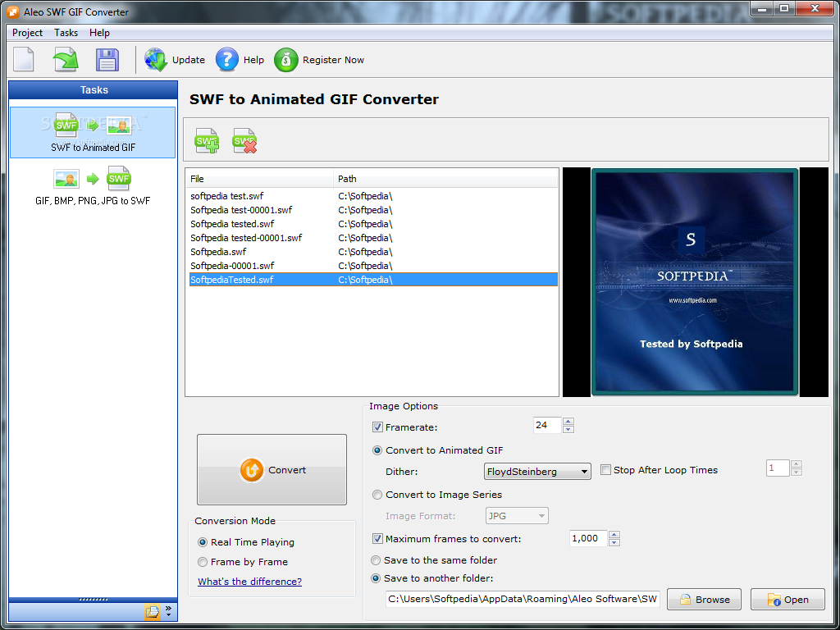Image resolution: width=840 pixels, height=630 pixels.
Task: Click the Path column header
Action: (x=445, y=179)
